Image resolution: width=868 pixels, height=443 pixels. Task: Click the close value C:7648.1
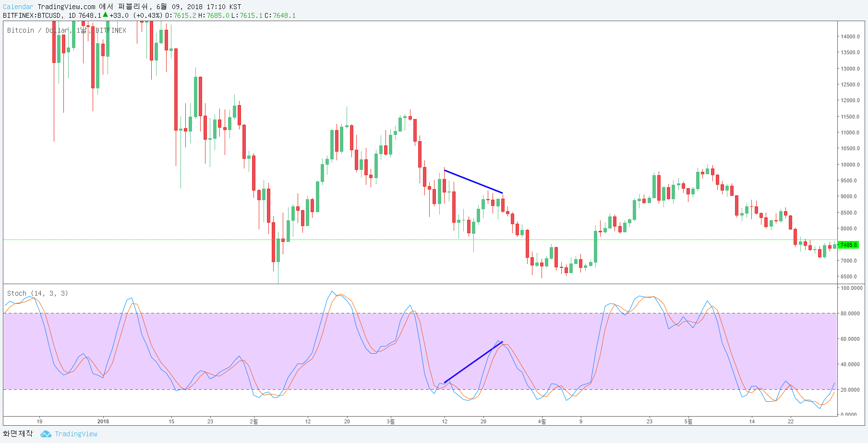(x=280, y=15)
